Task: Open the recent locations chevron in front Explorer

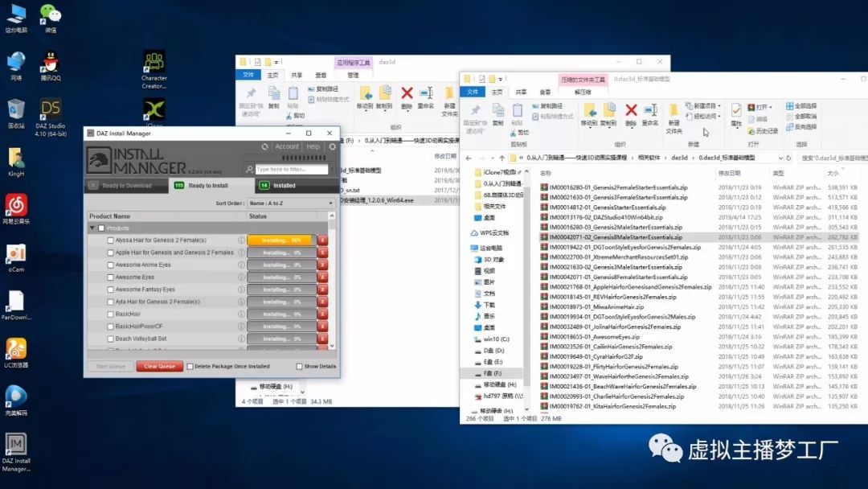Action: tap(492, 158)
